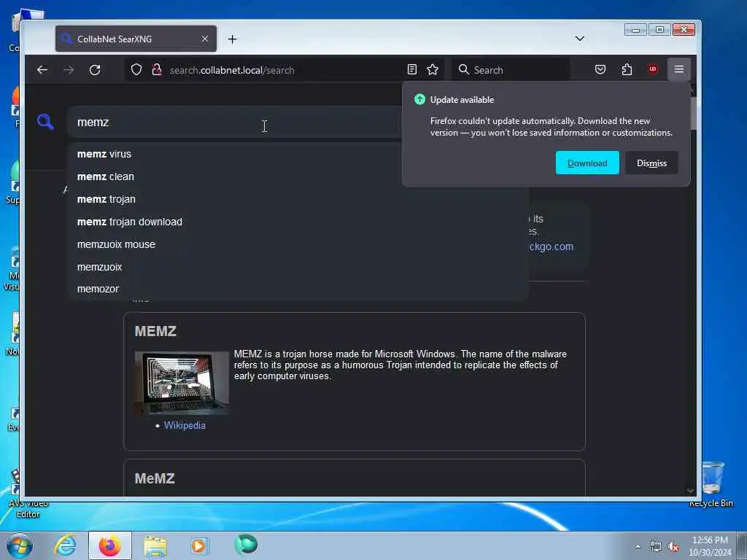Choose suggestion 'memz trojan'
This screenshot has width=747, height=560.
tap(298, 199)
